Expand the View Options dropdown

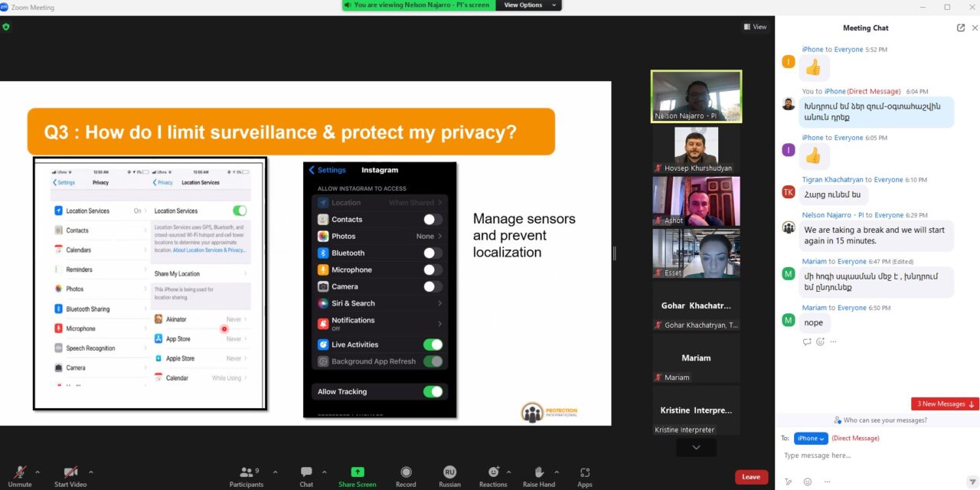pos(528,5)
